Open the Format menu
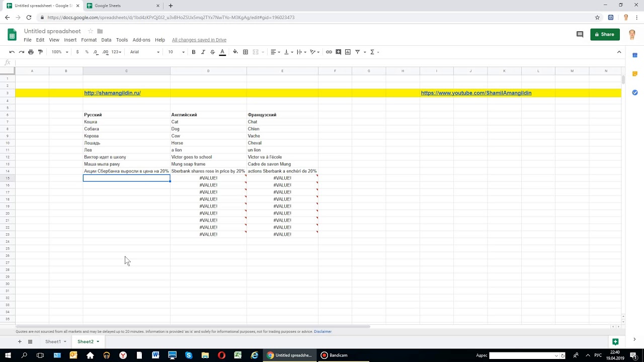The height and width of the screenshot is (362, 644). pyautogui.click(x=89, y=40)
